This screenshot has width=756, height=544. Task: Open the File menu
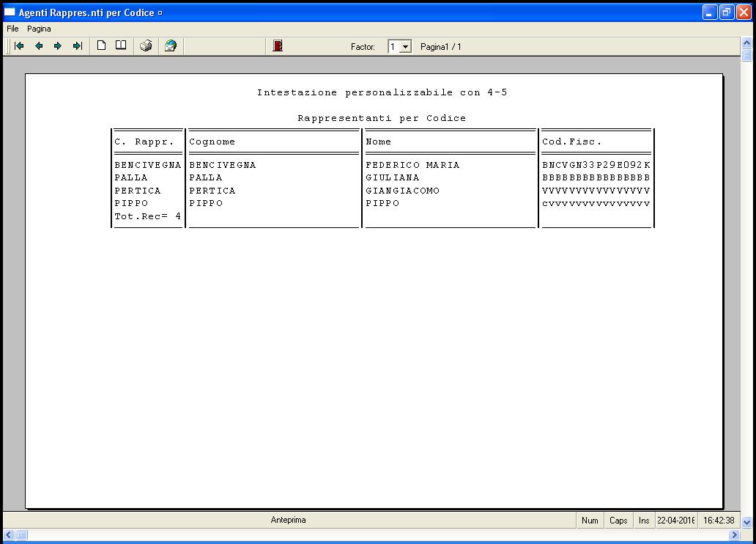pyautogui.click(x=12, y=29)
